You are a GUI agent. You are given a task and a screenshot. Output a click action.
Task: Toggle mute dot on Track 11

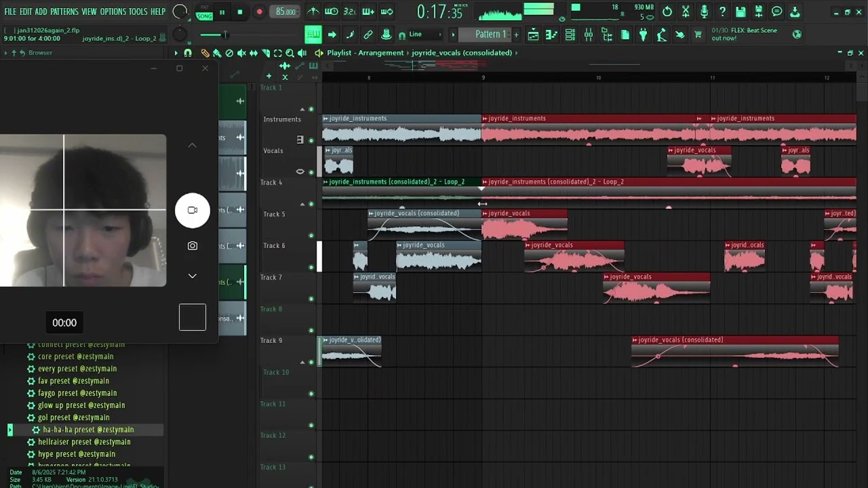tap(311, 426)
